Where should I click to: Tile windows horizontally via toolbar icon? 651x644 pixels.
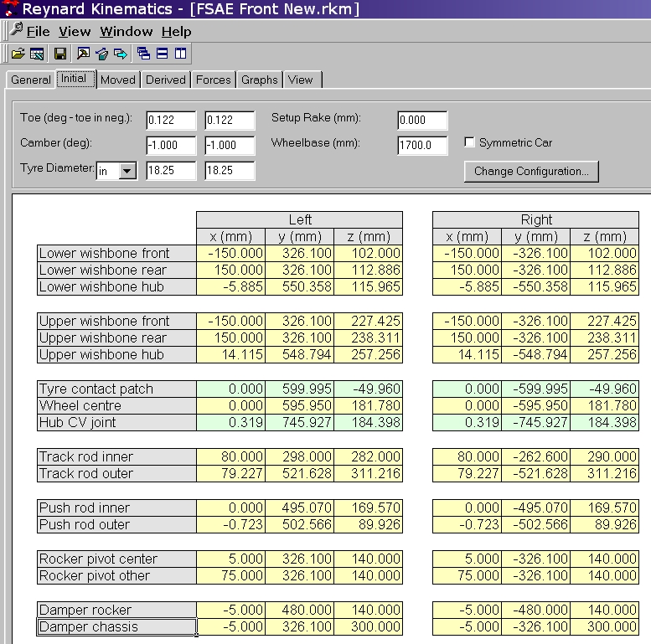tap(162, 54)
